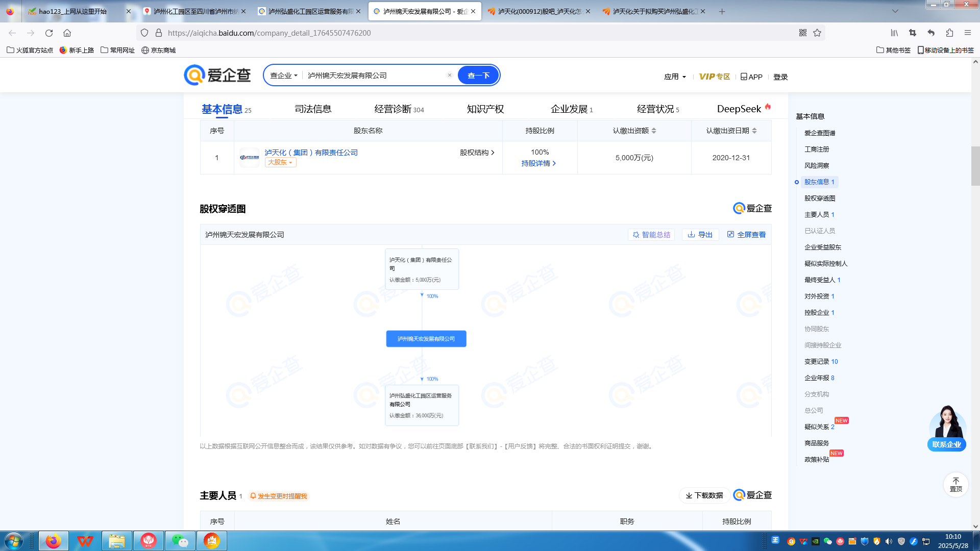The height and width of the screenshot is (551, 980).
Task: Open the Firefox hamburger menu
Action: point(967,33)
